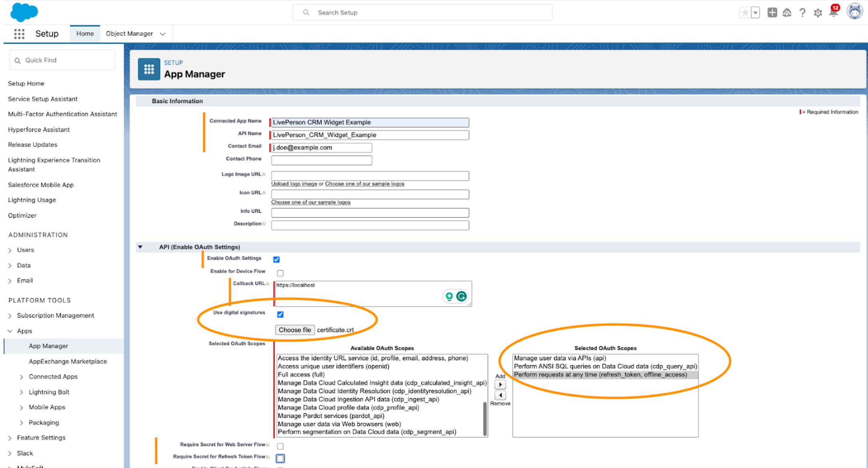
Task: Open the Object Manager tab
Action: (129, 34)
